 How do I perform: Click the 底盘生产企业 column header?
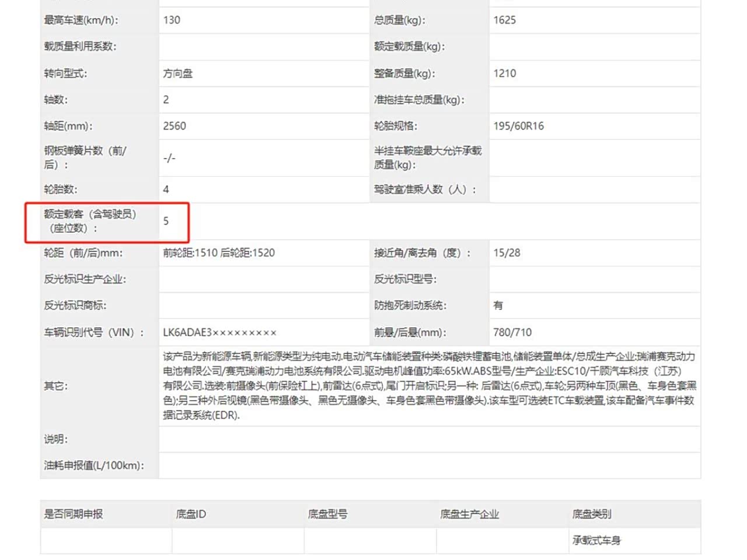(469, 514)
